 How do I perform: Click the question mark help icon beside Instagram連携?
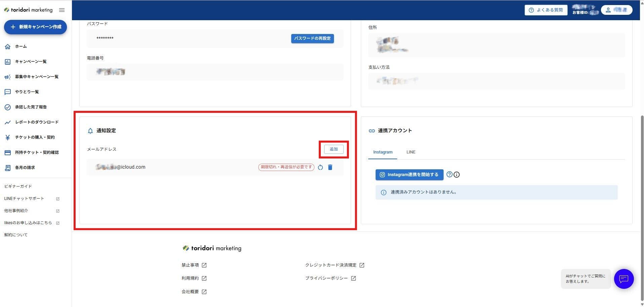[449, 174]
